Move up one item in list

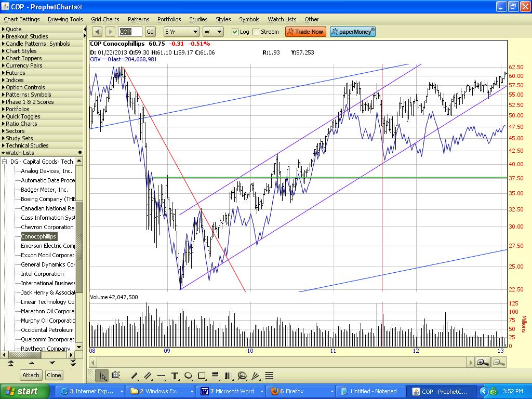(x=32, y=363)
